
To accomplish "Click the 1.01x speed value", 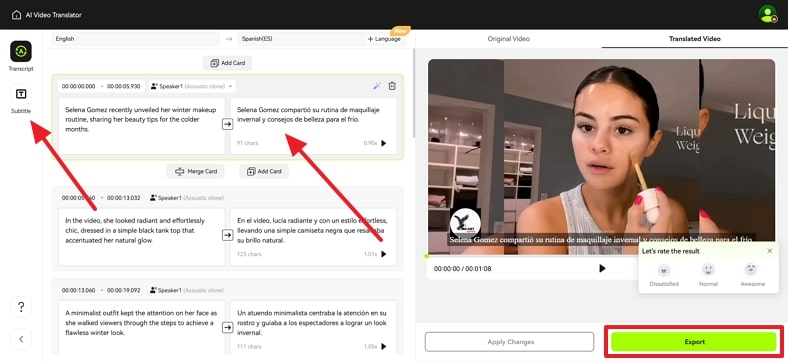I will [370, 254].
